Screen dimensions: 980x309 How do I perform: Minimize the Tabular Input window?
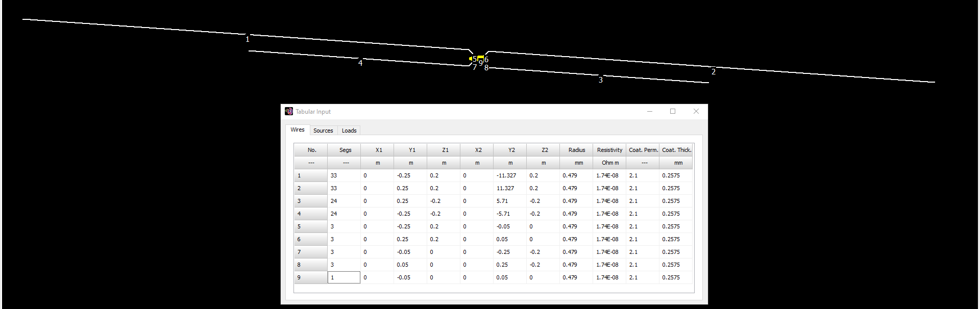click(x=650, y=111)
